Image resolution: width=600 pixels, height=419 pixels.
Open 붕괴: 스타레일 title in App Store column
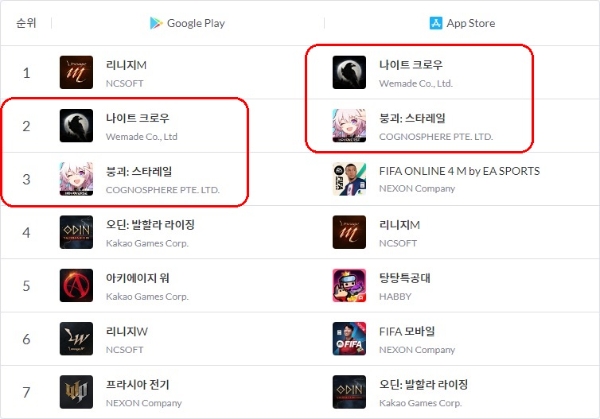pyautogui.click(x=412, y=118)
